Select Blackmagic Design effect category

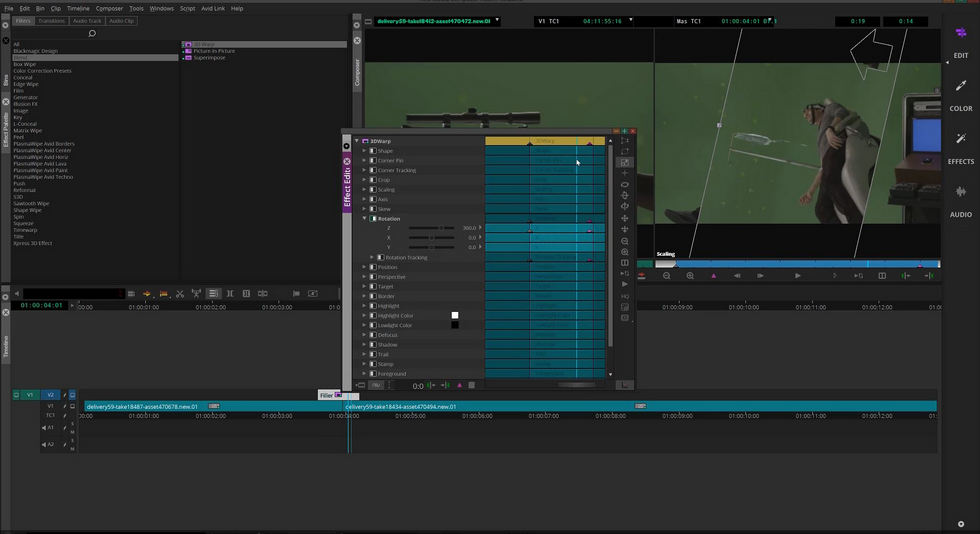click(36, 51)
